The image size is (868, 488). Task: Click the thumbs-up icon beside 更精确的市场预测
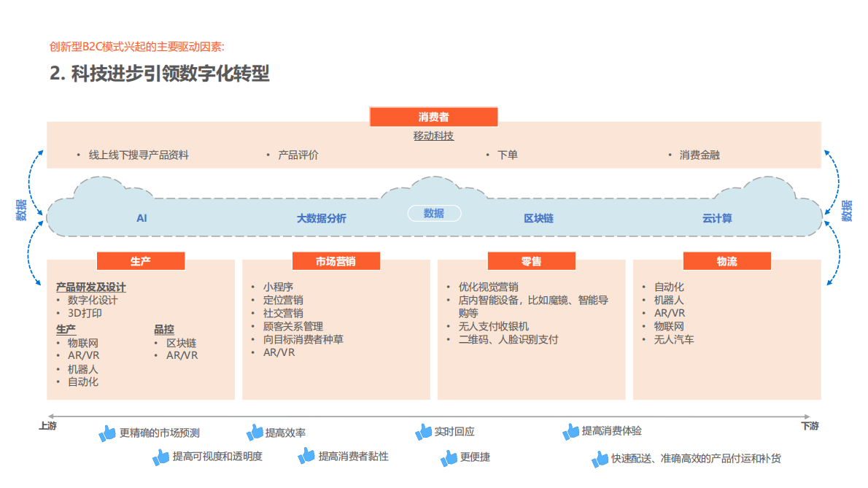(108, 432)
